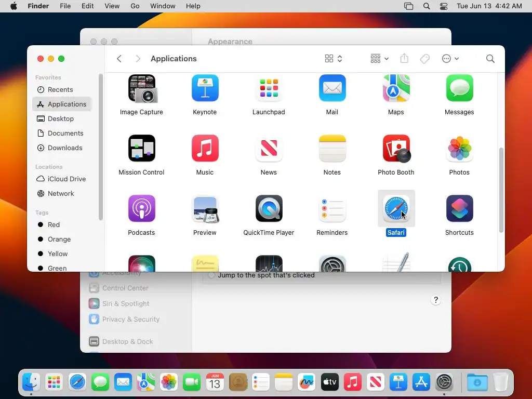Open Spotlight search in menu bar
This screenshot has height=399, width=532.
[427, 6]
